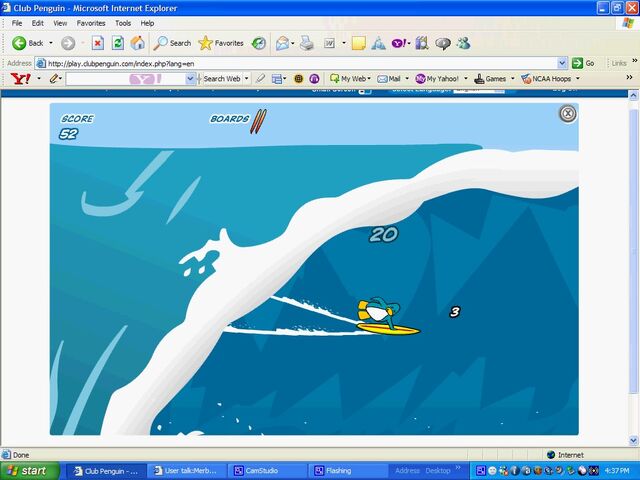This screenshot has width=640, height=480.
Task: Open the address bar dropdown arrow
Action: [x=562, y=63]
